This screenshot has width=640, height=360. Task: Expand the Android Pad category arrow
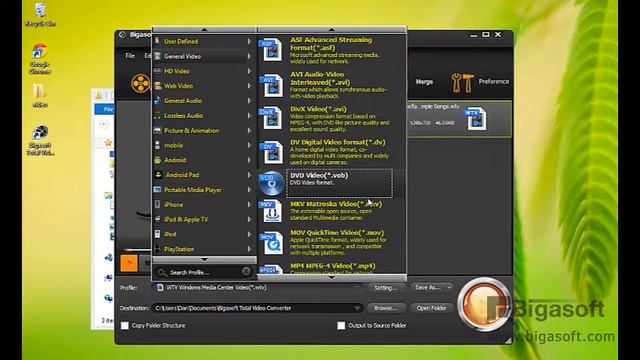point(249,175)
